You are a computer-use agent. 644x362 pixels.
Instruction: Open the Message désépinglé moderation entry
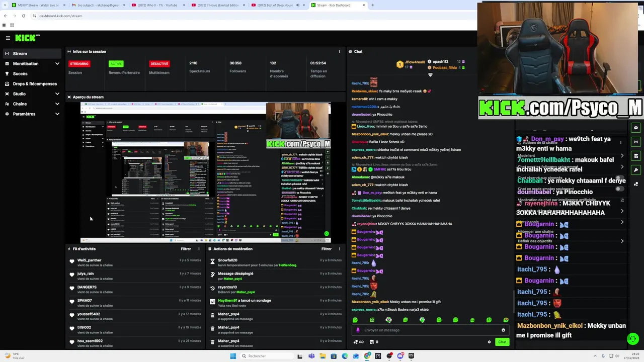click(276, 276)
